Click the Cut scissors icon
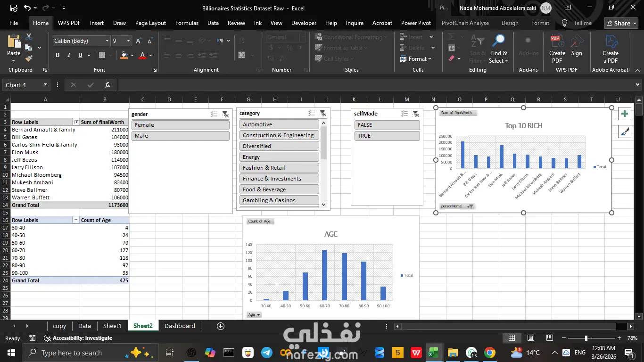Screen dimensions: 644x362 pos(29,37)
